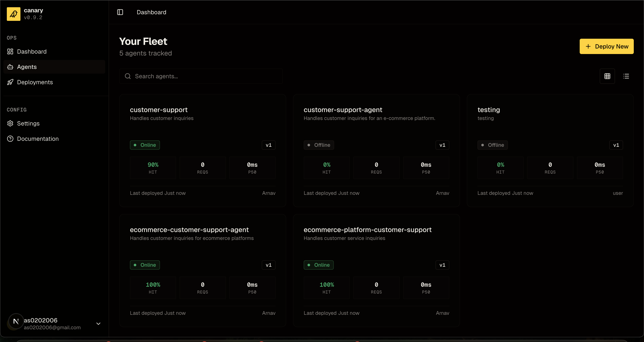This screenshot has width=644, height=342.
Task: Click the Deploy New button
Action: 607,46
